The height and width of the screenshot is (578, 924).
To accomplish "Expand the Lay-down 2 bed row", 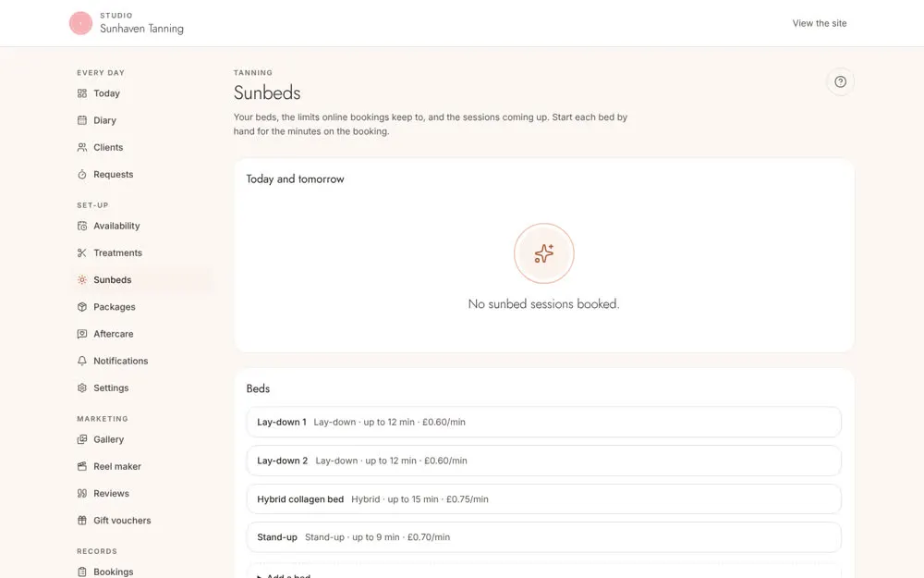I will [x=543, y=461].
